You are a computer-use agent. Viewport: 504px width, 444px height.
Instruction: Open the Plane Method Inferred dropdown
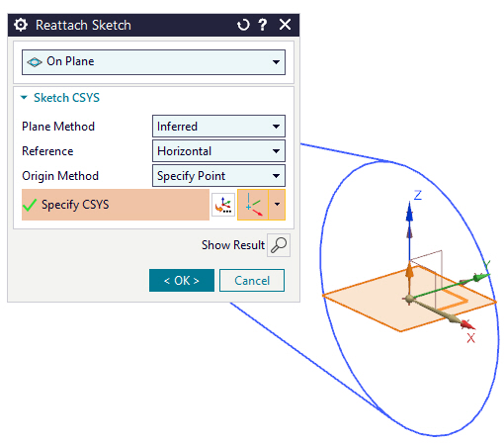[x=218, y=126]
